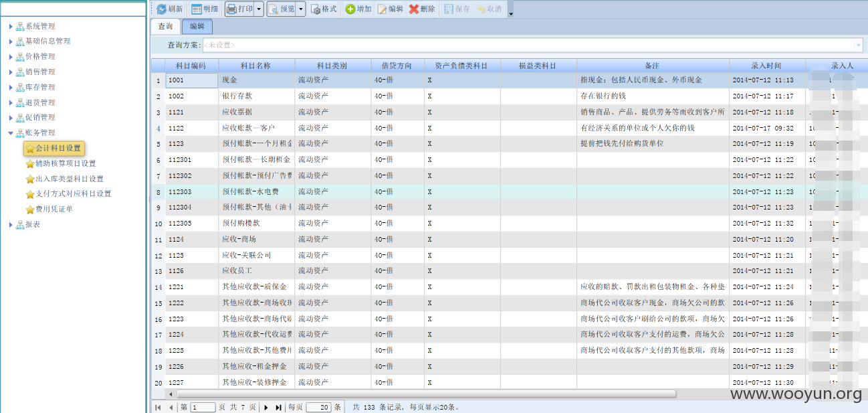
Task: Expand the 基础信息管理 tree node arrow
Action: (11, 42)
